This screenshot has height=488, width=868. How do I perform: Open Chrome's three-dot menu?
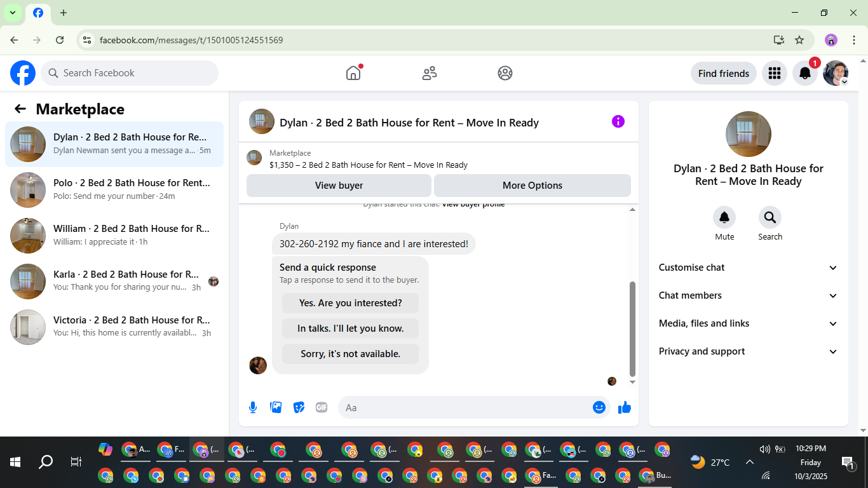click(x=854, y=40)
